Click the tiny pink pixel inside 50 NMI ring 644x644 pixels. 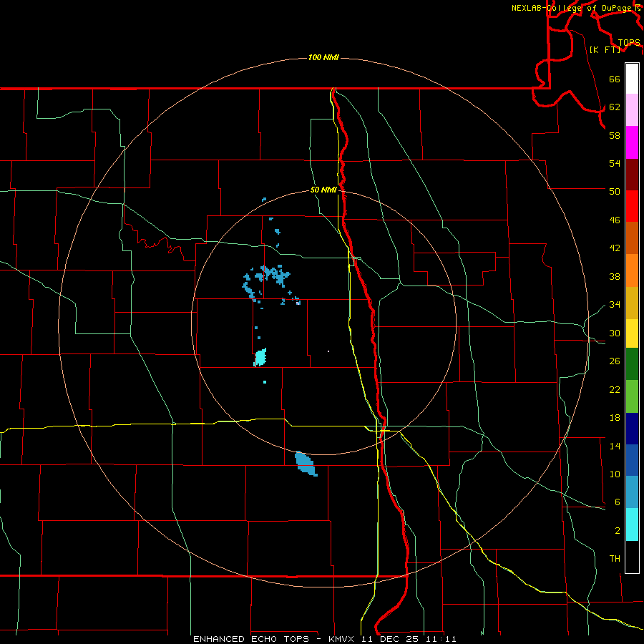[328, 351]
